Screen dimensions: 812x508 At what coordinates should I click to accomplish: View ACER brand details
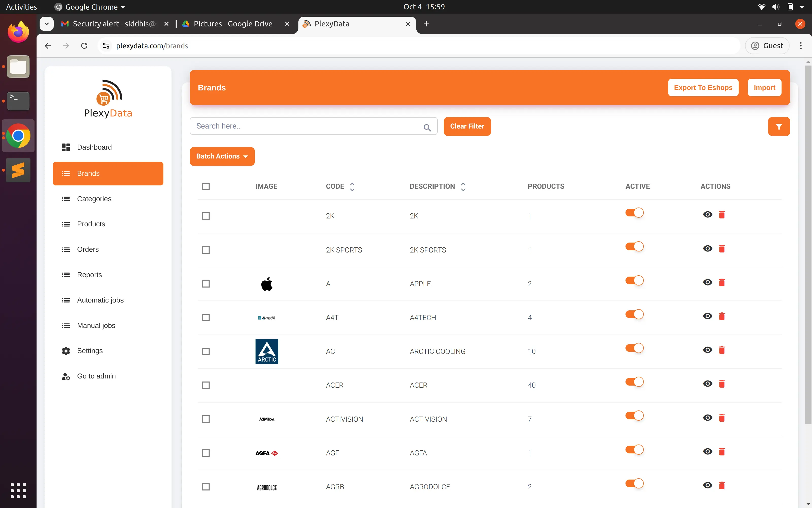point(707,383)
